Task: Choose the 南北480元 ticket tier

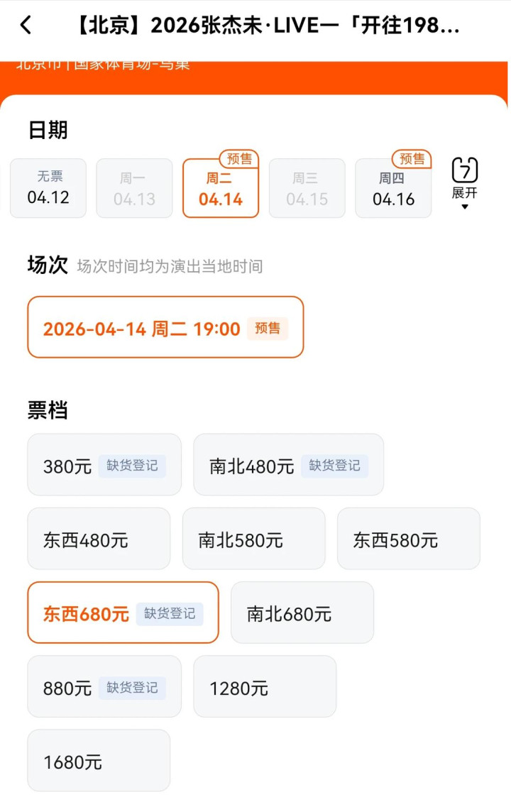Action: coord(288,465)
